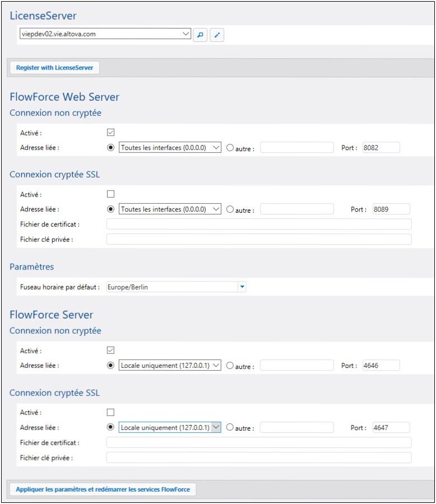Screen dimensions: 436x504
Task: Open bind address dropdown for FlowForce Server unencrypted
Action: point(170,366)
